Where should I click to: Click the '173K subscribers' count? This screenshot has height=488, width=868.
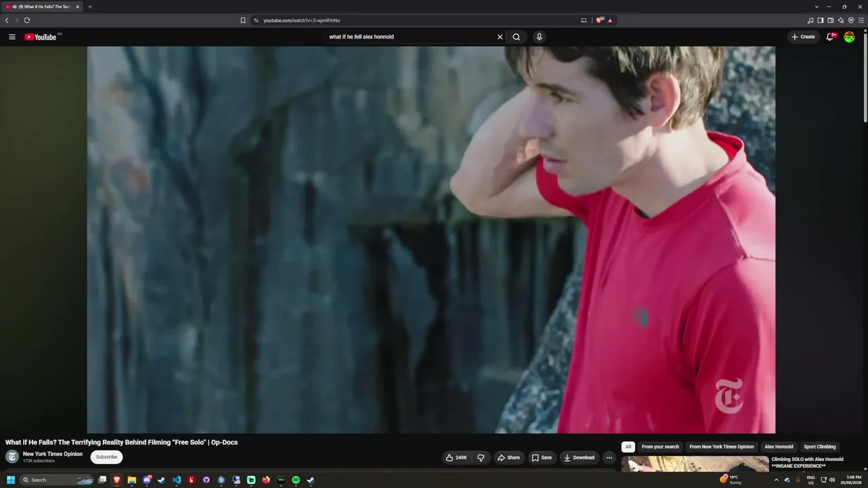click(x=39, y=461)
